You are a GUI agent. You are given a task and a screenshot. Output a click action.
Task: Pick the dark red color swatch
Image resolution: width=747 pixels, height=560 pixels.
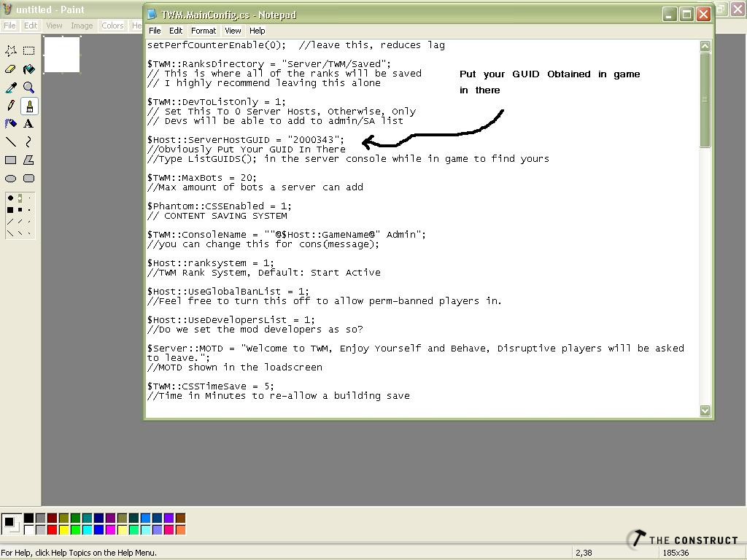point(52,518)
